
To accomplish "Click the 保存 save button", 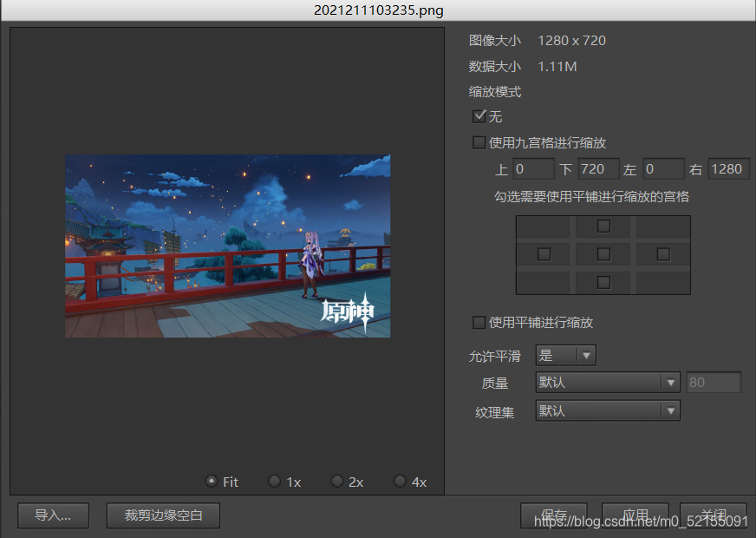I will 554,515.
